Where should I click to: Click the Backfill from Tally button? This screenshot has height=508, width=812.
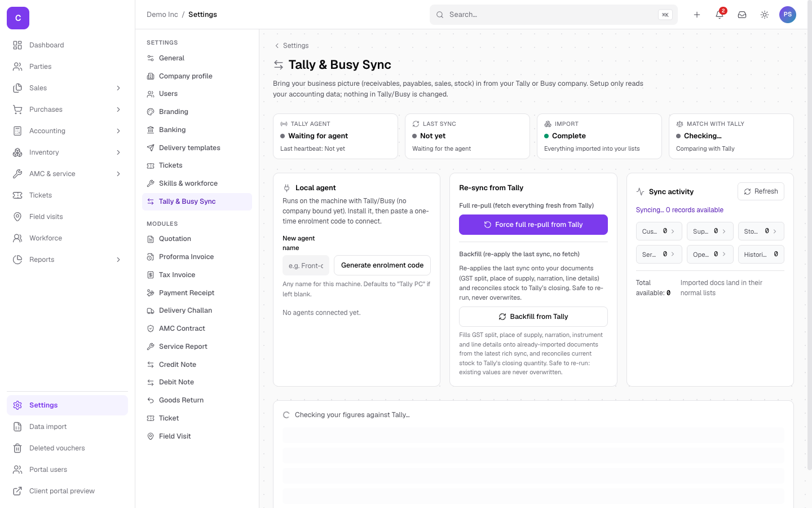tap(533, 317)
